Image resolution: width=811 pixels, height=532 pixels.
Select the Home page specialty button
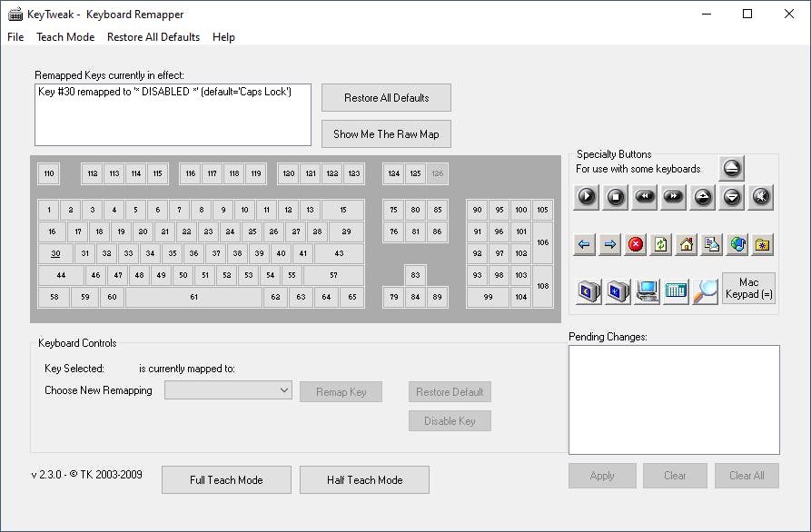coord(687,242)
